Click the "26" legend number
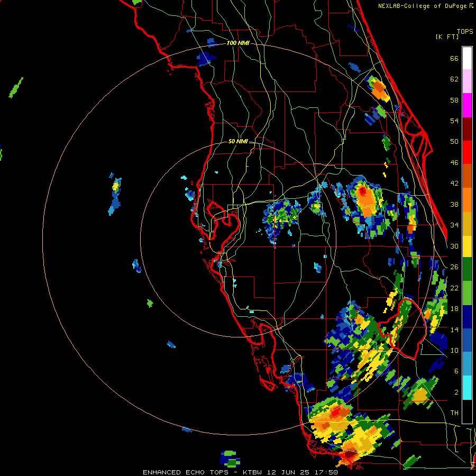 point(454,267)
